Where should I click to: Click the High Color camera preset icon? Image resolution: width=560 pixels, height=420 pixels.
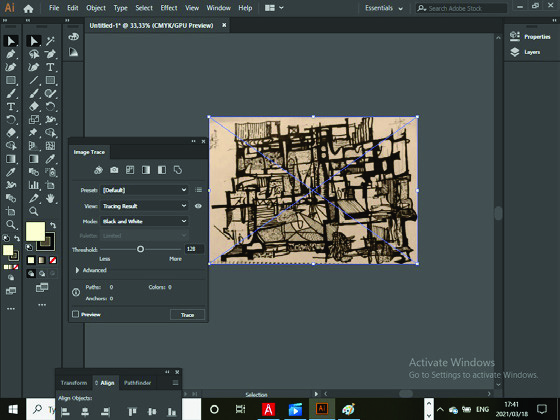tap(114, 170)
